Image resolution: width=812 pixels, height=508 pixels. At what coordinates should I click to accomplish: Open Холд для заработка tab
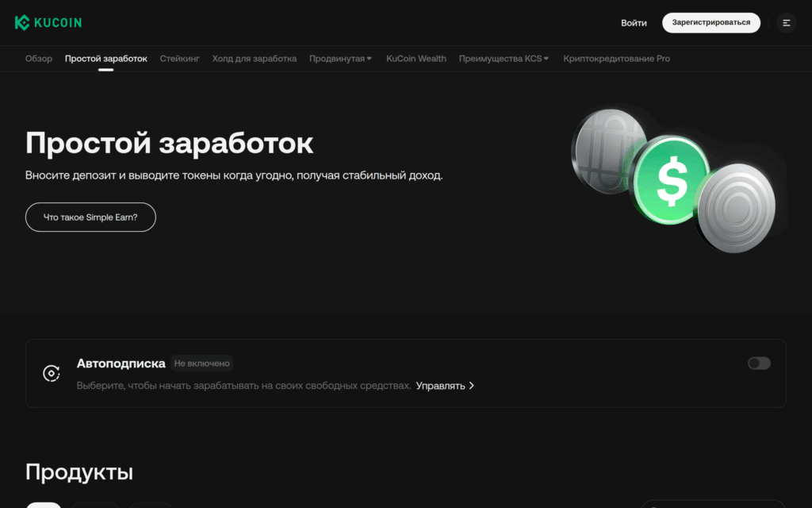coord(255,59)
